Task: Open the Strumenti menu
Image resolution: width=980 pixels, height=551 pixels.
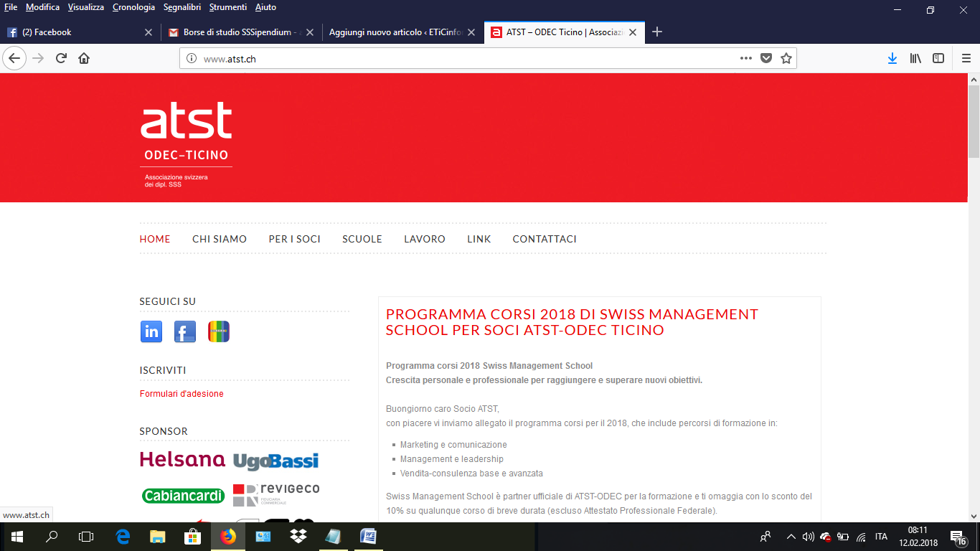Action: [228, 7]
